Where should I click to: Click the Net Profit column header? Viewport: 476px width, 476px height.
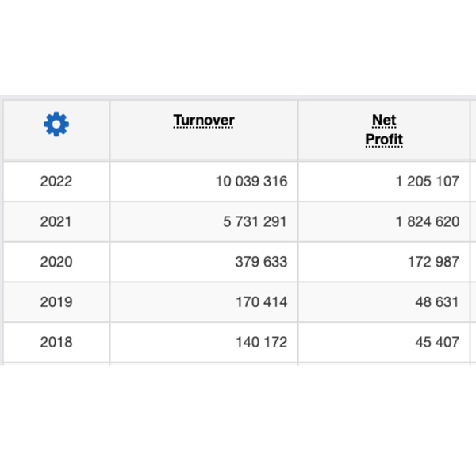tap(384, 130)
